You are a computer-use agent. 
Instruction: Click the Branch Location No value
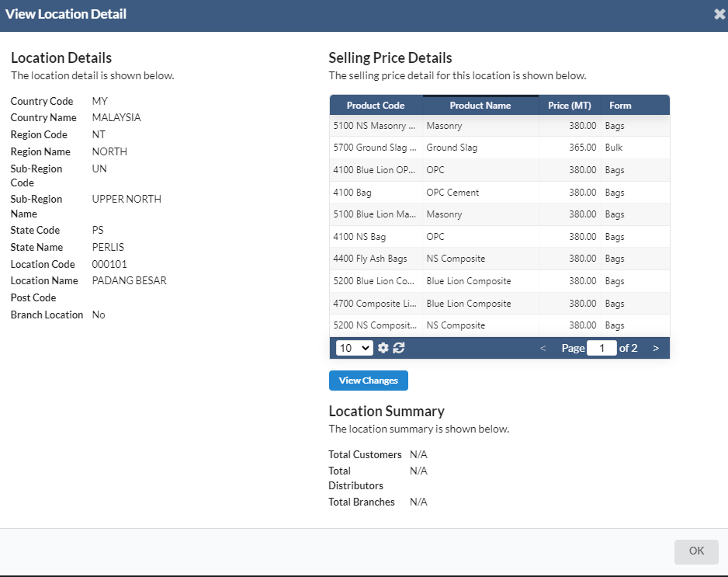click(99, 315)
